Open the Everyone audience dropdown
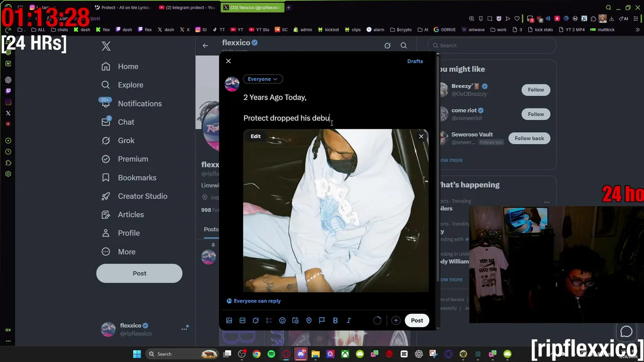The width and height of the screenshot is (644, 362). [262, 79]
